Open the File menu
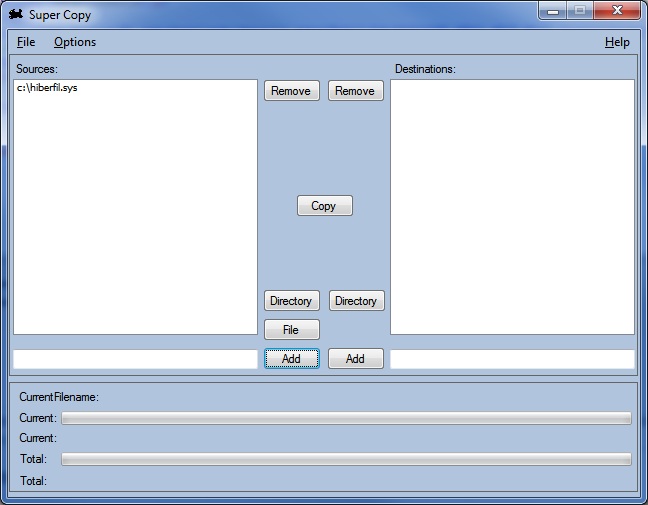Screen dimensions: 648x505 [26, 42]
